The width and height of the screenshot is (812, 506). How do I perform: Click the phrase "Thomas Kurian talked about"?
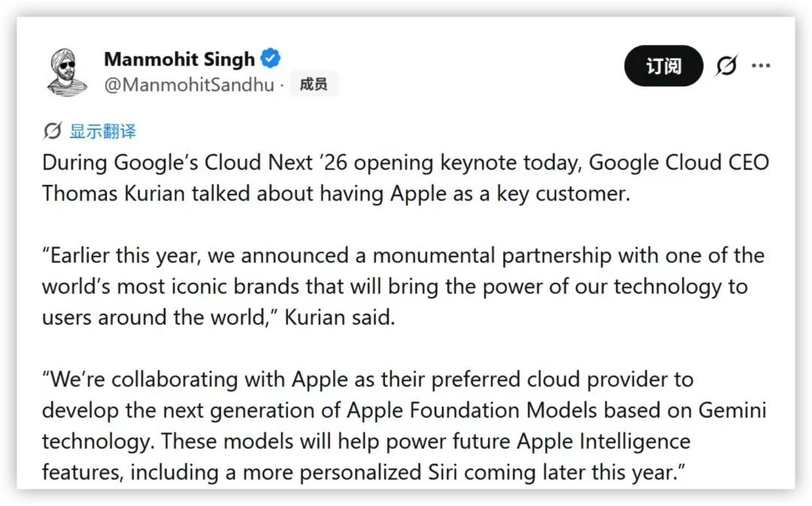pyautogui.click(x=146, y=194)
